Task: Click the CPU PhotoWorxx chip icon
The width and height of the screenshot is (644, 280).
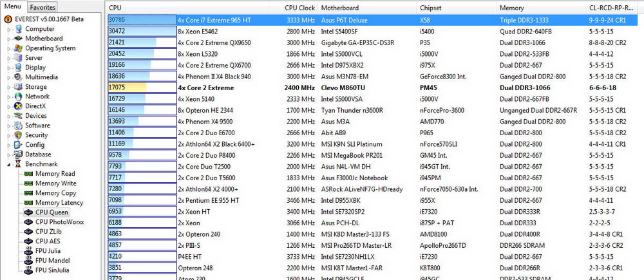Action: coord(28,221)
